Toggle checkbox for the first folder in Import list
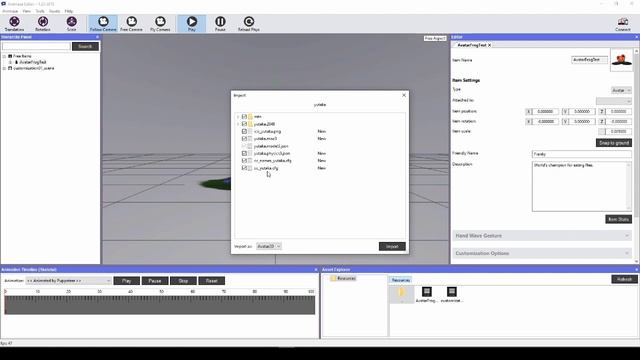Screen dimensions: 640x360 244,117
